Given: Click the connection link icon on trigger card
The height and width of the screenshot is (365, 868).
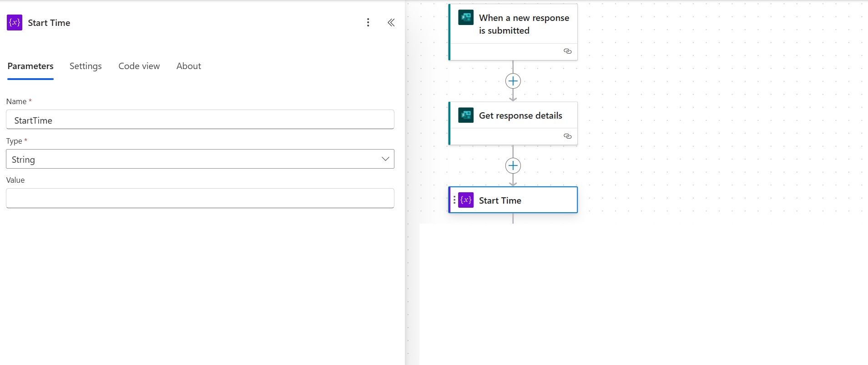Looking at the screenshot, I should tap(567, 51).
